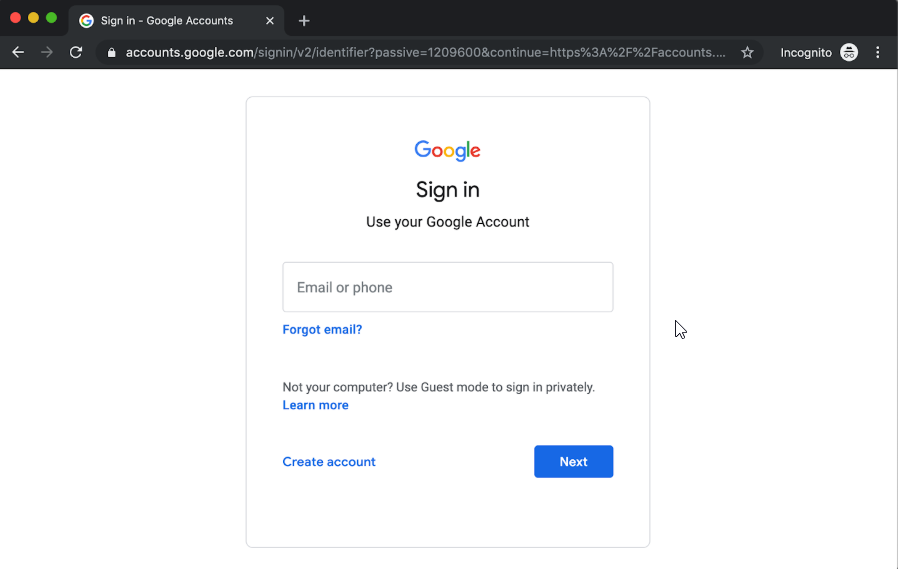Close the Sign in - Google Accounts tab
The height and width of the screenshot is (569, 898).
coord(270,21)
